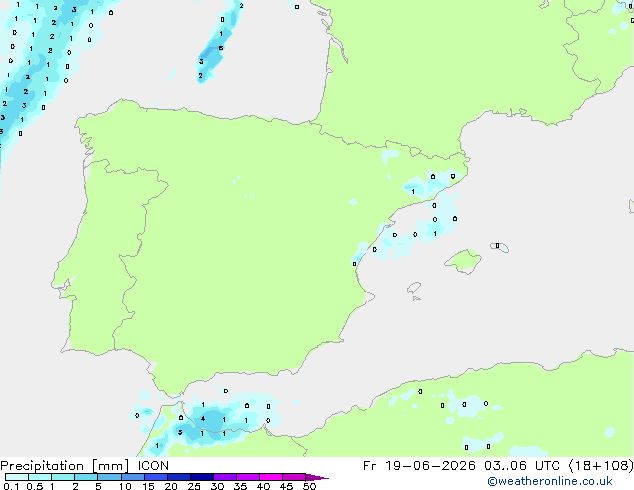Click the "10" legend scale label
This screenshot has height=490, width=634.
coord(125,486)
